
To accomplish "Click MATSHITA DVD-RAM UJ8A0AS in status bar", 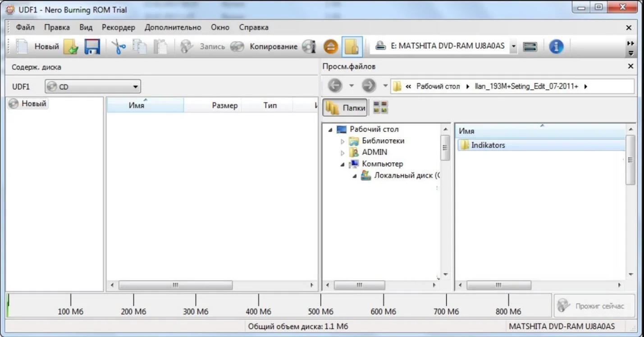I will click(562, 326).
